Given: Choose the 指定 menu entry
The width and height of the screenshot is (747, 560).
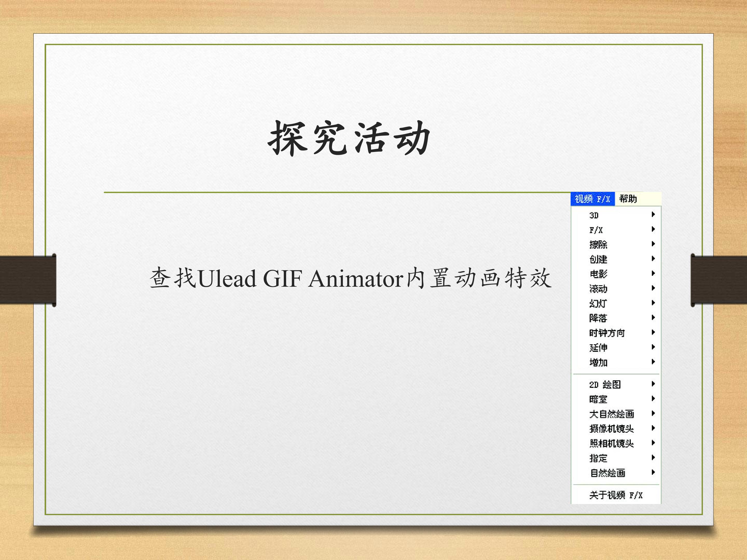Looking at the screenshot, I should point(616,458).
